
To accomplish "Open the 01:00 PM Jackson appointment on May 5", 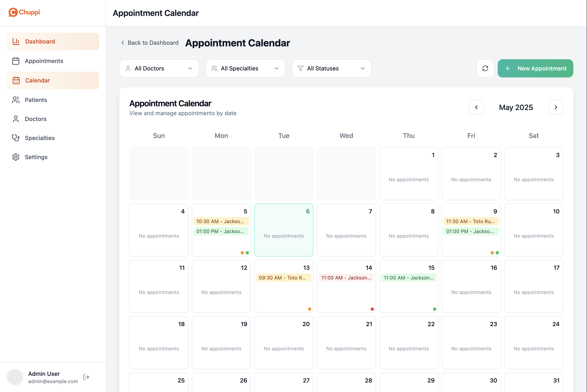I will click(221, 231).
